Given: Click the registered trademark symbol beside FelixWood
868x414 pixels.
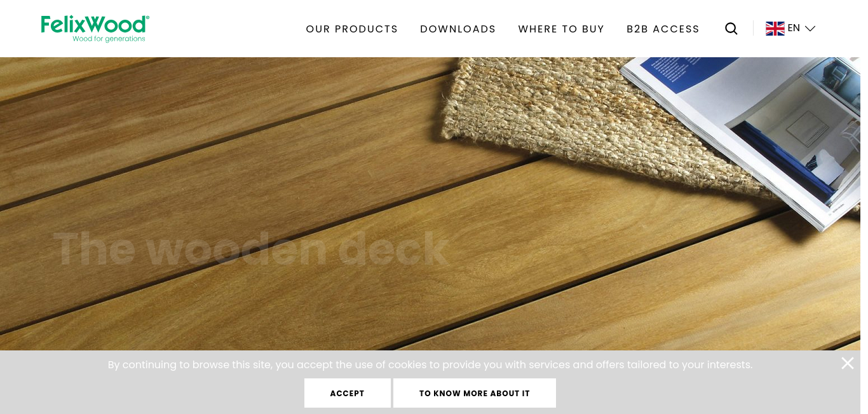Looking at the screenshot, I should pyautogui.click(x=147, y=18).
